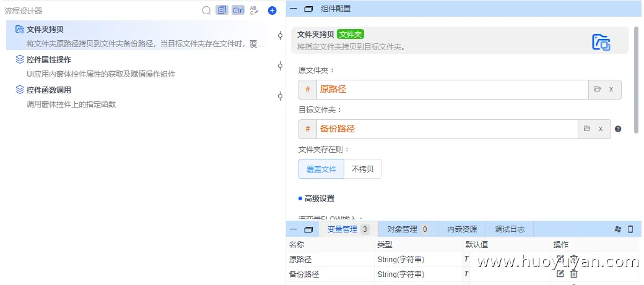
Task: Click the 原路径 input field
Action: [453, 90]
